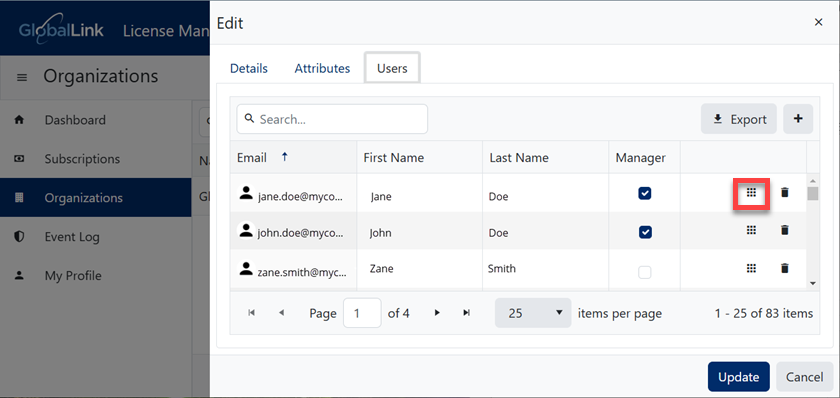Screen dimensions: 840x398
Task: Switch to the Details tab
Action: click(249, 69)
